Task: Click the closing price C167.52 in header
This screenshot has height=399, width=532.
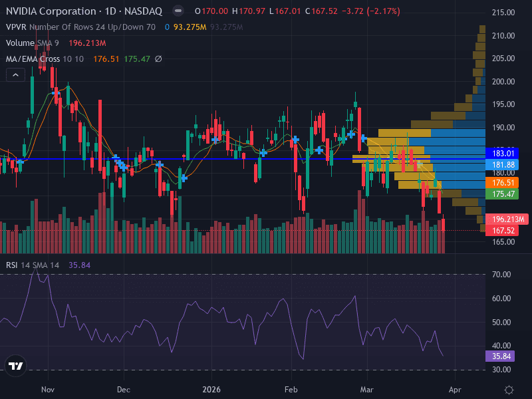Action: tap(321, 11)
